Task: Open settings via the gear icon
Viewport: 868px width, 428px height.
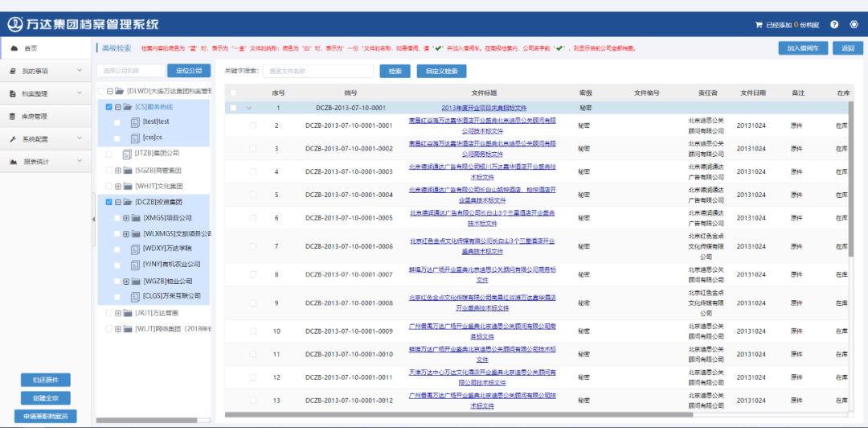Action: coord(853,25)
